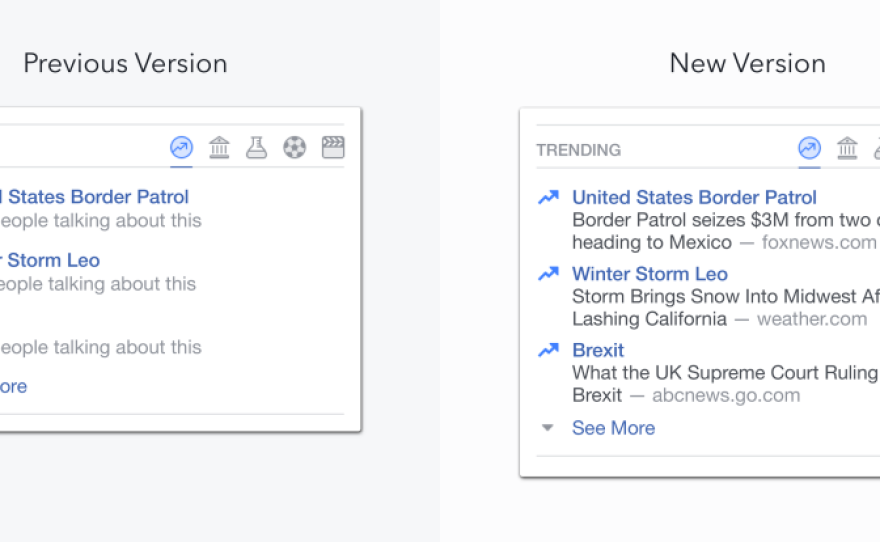The width and height of the screenshot is (880, 542).
Task: Open the Politics building icon in Previous Version
Action: pos(219,148)
